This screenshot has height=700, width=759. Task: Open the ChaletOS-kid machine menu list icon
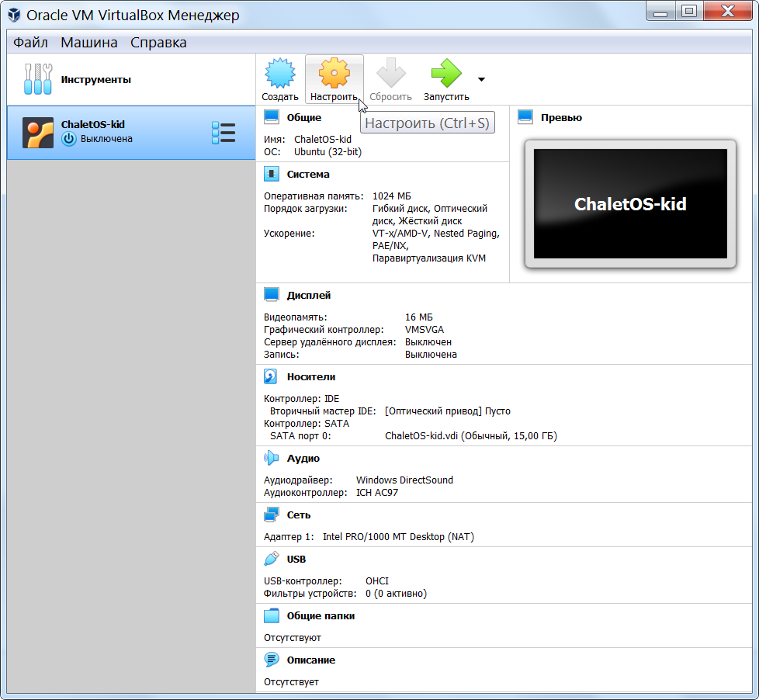(x=224, y=133)
